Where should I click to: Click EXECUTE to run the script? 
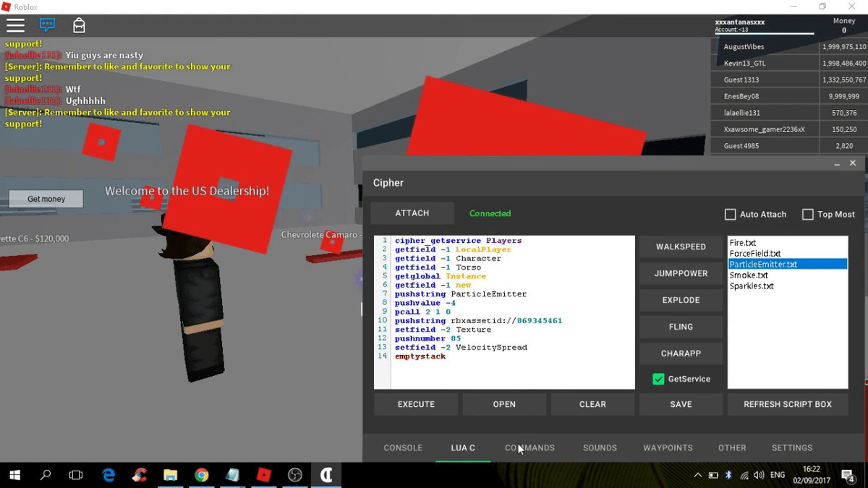[x=416, y=404]
